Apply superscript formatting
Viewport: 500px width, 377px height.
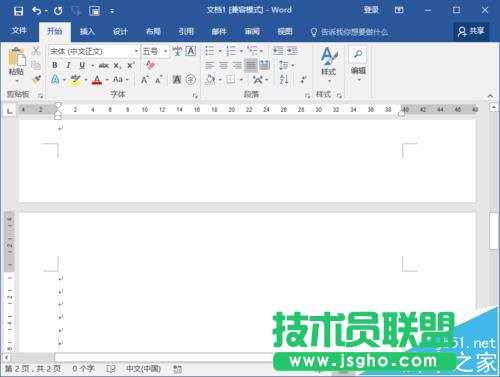(131, 65)
